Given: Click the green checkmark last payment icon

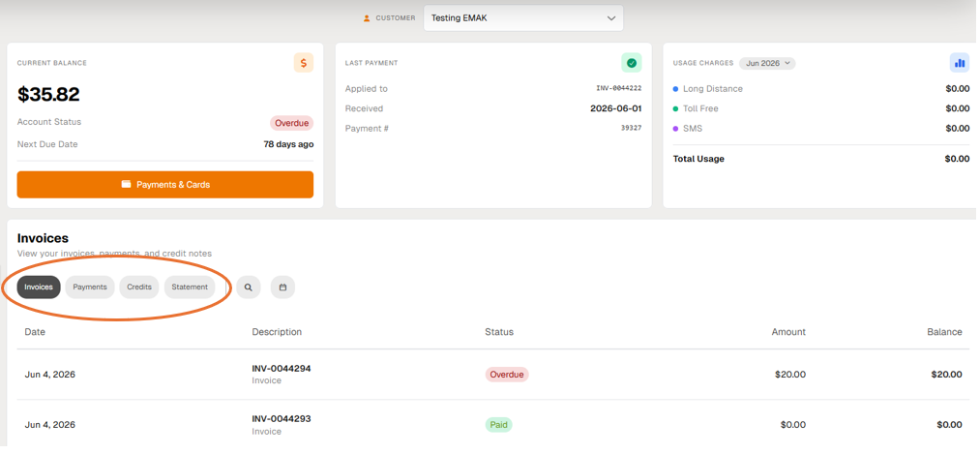Looking at the screenshot, I should click(632, 63).
